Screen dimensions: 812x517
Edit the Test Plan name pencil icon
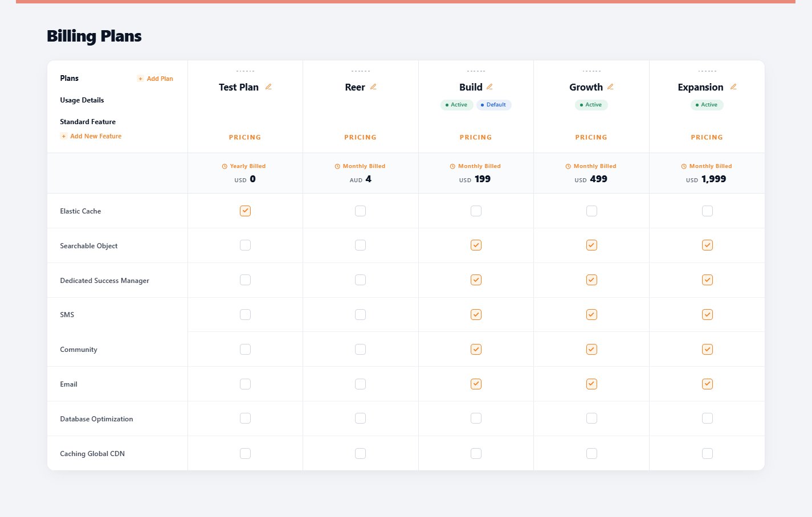pyautogui.click(x=268, y=87)
